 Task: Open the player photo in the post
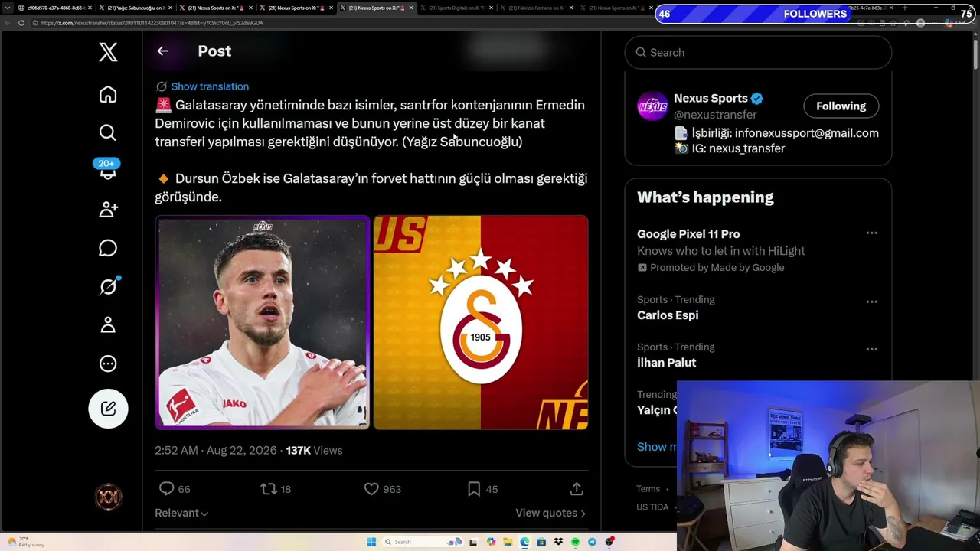262,322
